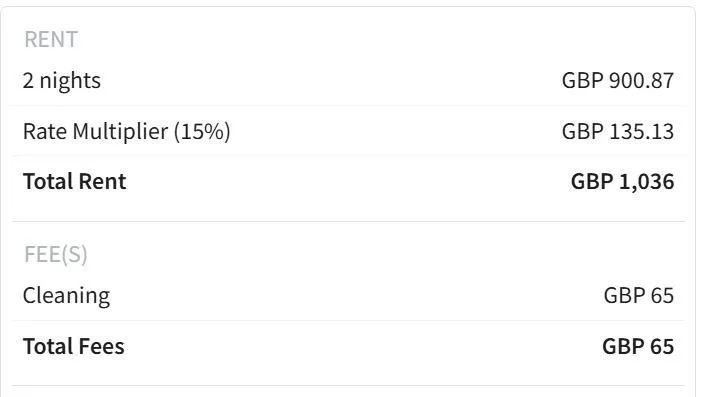
Task: Click the divider line below Total Fees
Action: [348, 385]
